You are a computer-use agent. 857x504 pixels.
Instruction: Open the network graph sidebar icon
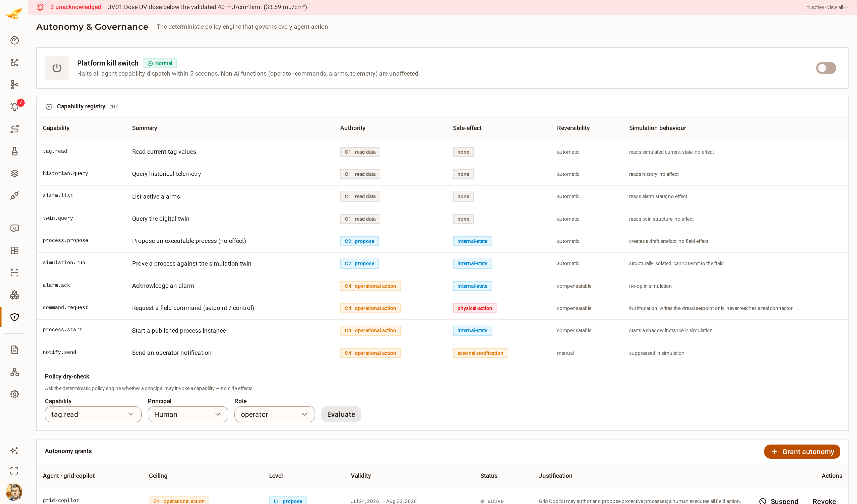pos(14,62)
